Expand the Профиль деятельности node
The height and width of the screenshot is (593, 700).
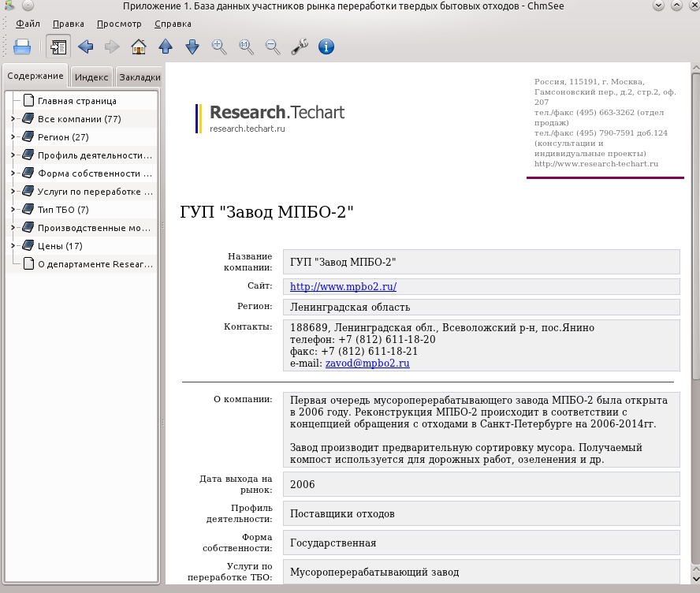[x=13, y=155]
